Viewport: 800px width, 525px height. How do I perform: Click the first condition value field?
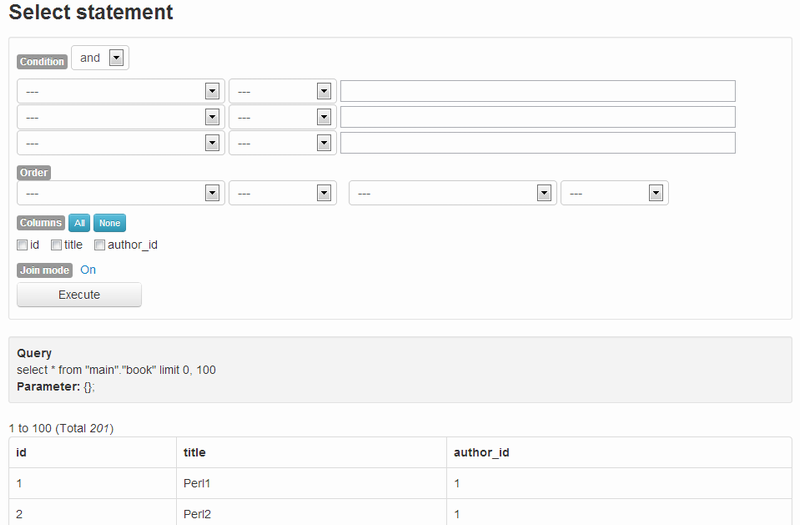coord(537,91)
